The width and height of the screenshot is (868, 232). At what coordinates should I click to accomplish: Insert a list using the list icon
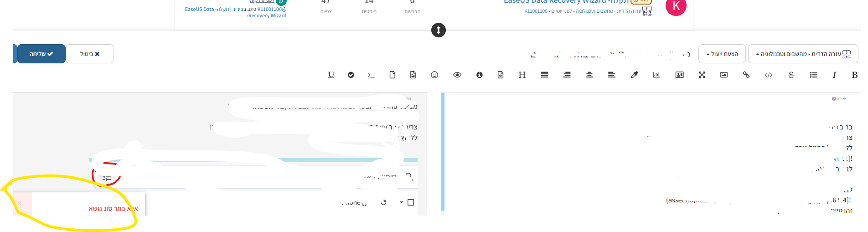[814, 75]
